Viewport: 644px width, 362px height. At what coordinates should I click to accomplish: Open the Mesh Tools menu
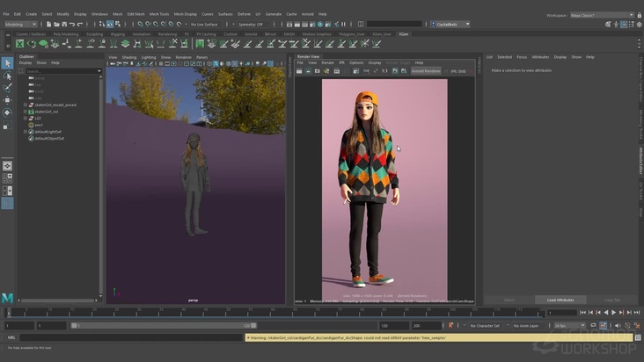[158, 14]
